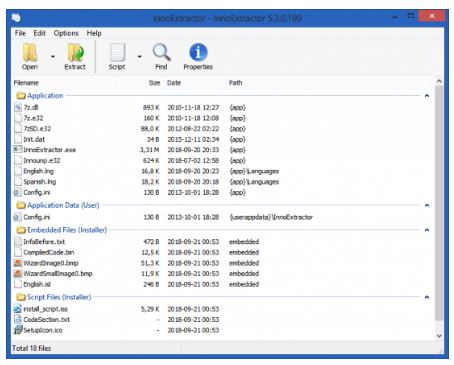
Task: Open the File menu
Action: pyautogui.click(x=20, y=33)
